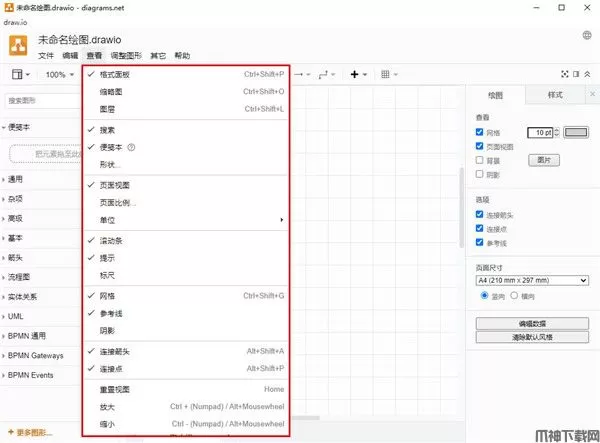The image size is (600, 443).
Task: Click the draw.io orange logo icon
Action: pyautogui.click(x=18, y=46)
